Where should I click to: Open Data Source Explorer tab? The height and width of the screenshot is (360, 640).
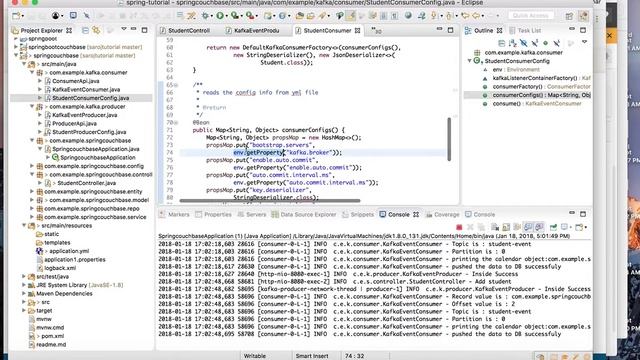[x=304, y=214]
